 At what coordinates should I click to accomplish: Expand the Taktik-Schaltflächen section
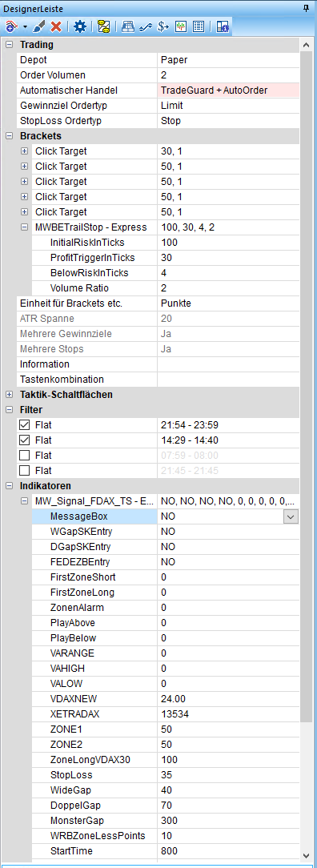coord(9,395)
